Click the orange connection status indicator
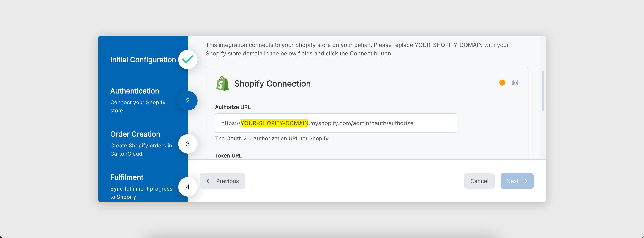 point(502,82)
